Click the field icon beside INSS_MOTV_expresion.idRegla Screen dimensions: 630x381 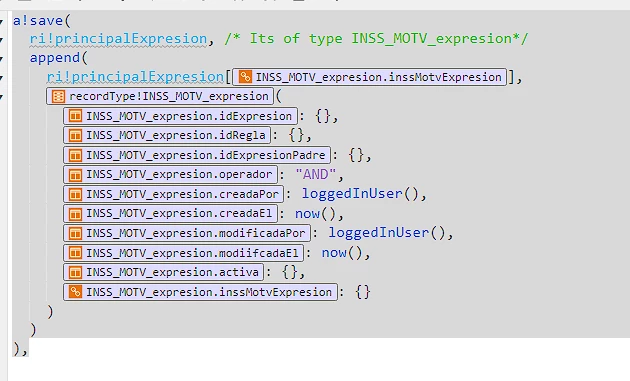[x=75, y=135]
